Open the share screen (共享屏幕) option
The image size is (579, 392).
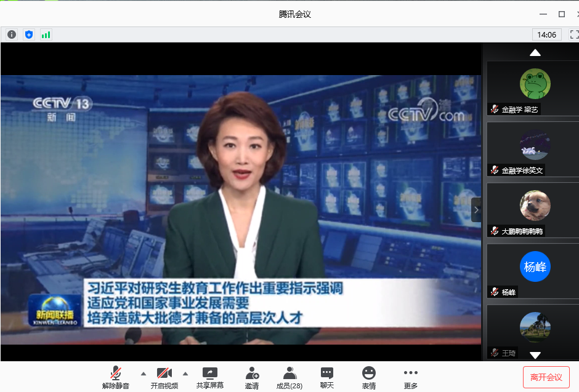[x=209, y=377]
